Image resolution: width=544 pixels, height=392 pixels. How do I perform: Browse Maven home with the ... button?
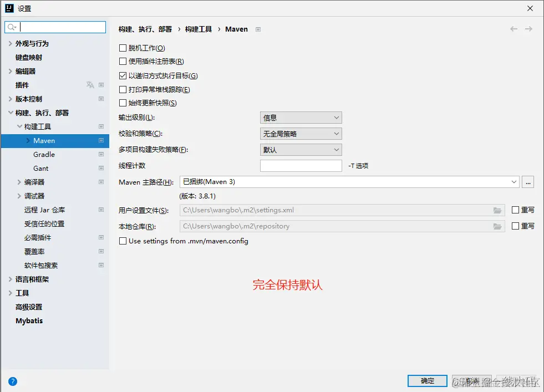pos(528,182)
